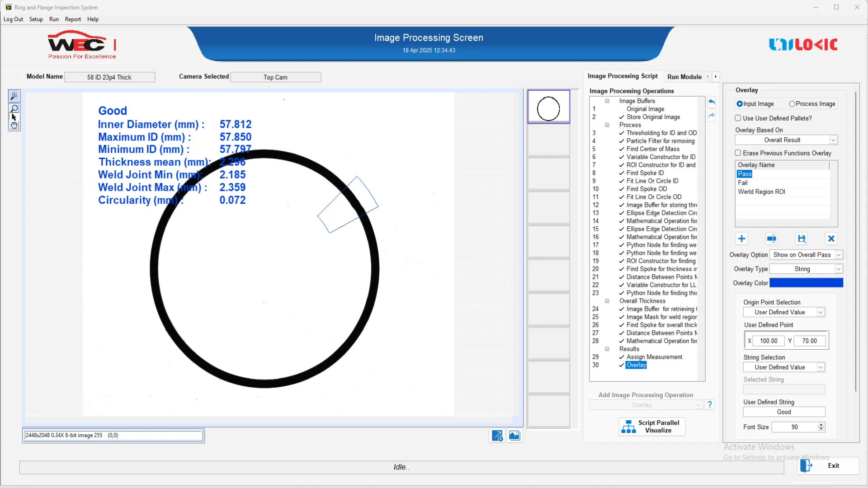868x488 pixels.
Task: Click the add overlay plus icon
Action: 741,239
